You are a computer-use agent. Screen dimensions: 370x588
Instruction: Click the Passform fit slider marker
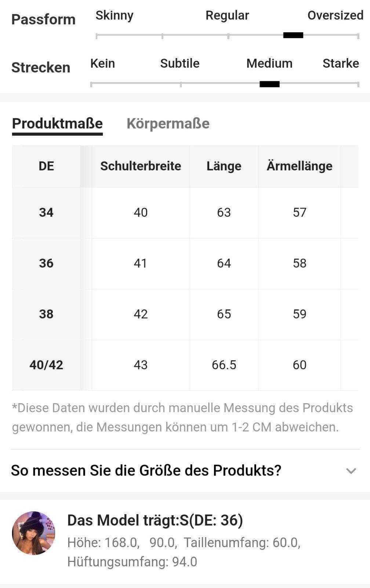click(293, 35)
